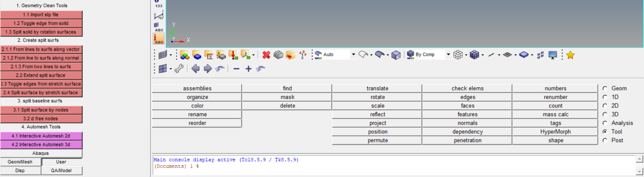This screenshot has width=644, height=177.
Task: Click the right arrow next page icon
Action: (208, 69)
